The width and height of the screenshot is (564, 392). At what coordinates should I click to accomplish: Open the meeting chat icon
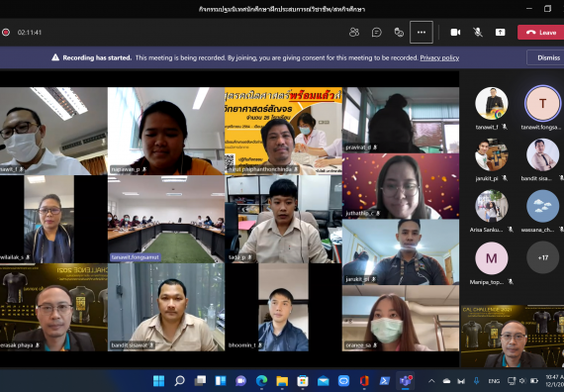tap(377, 33)
